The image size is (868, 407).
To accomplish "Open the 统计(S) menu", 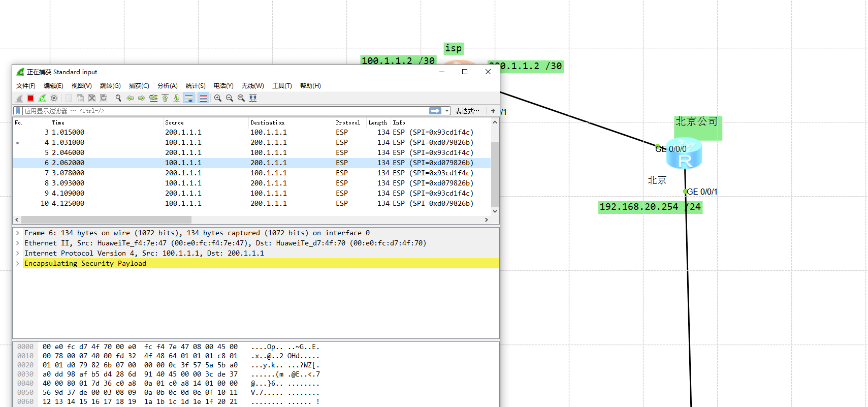I will coord(196,86).
